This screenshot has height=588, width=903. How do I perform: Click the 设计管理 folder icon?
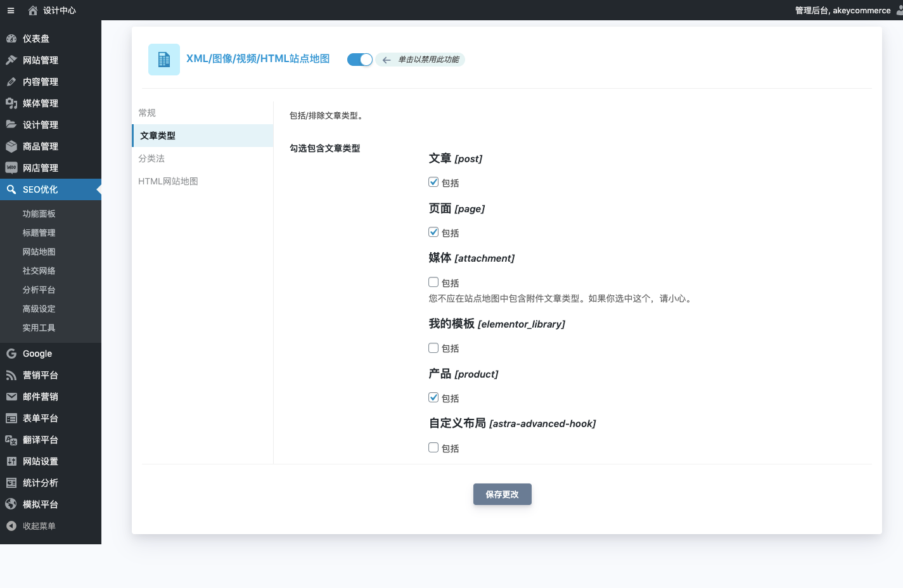click(x=11, y=125)
